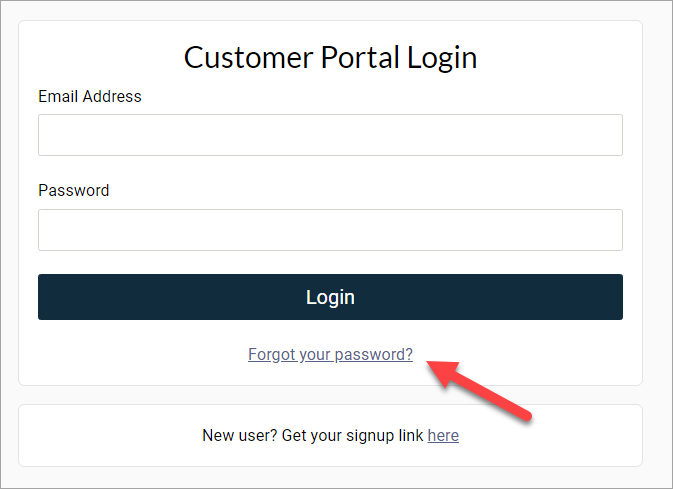Screen dimensions: 673x489
Task: Submit credentials using the dark navy button
Action: 330,297
